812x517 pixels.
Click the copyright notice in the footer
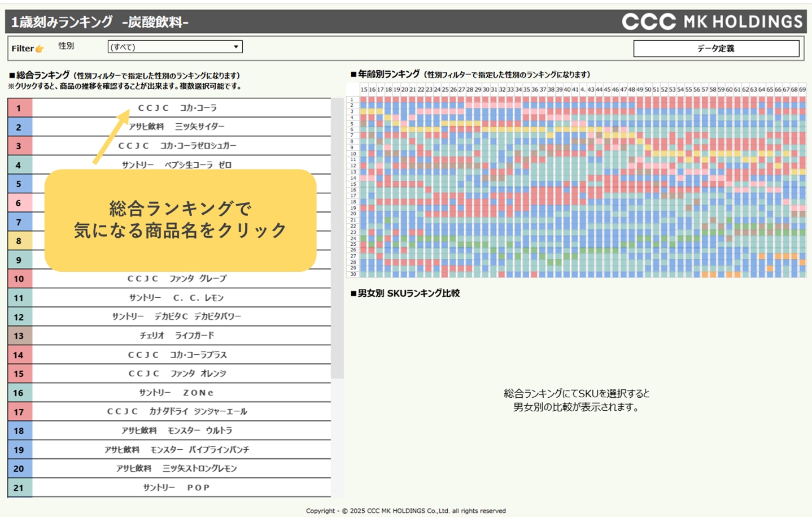406,511
